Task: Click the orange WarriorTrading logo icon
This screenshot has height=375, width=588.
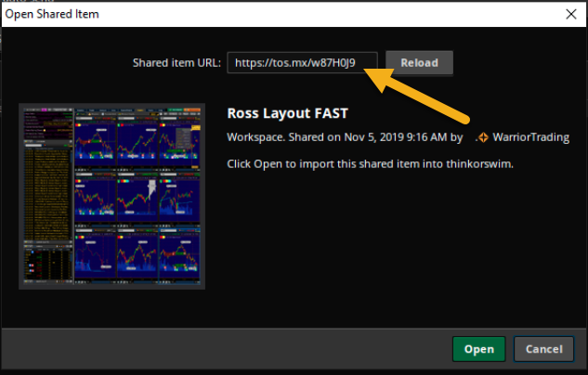Action: (x=483, y=137)
